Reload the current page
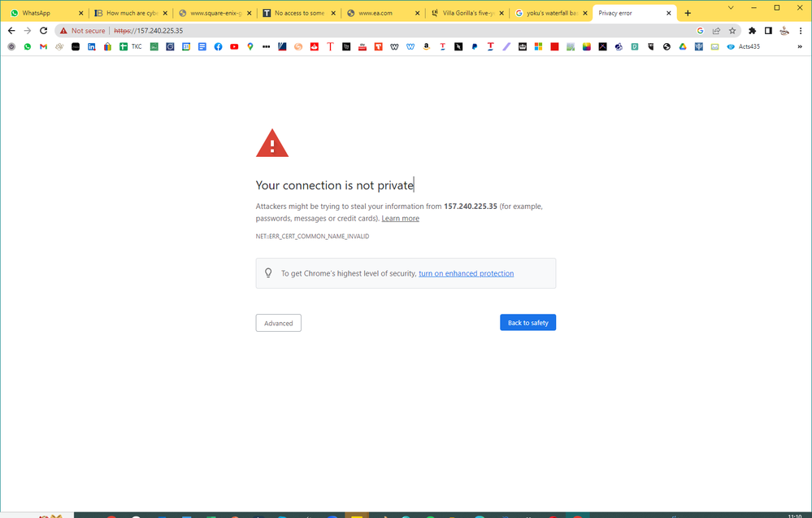 click(43, 30)
